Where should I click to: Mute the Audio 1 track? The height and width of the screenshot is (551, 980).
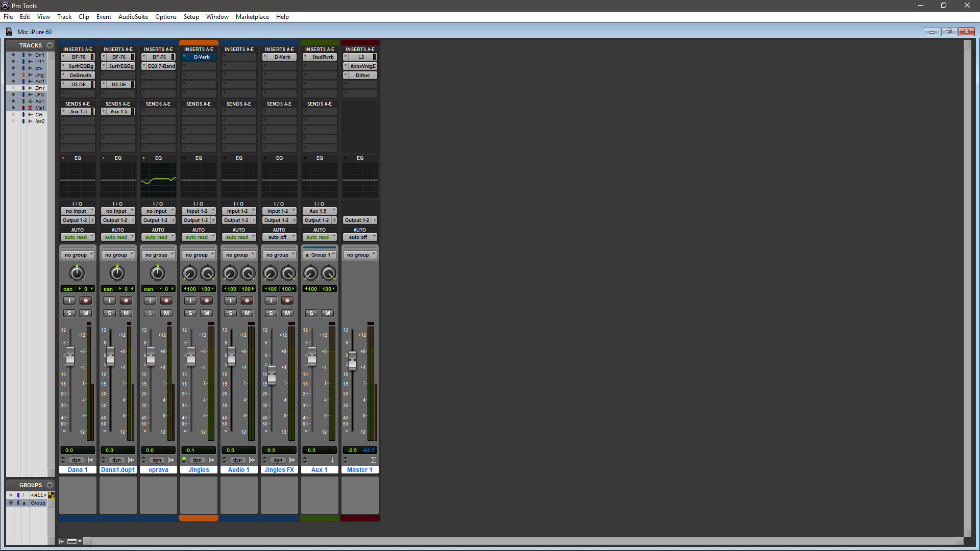click(247, 313)
